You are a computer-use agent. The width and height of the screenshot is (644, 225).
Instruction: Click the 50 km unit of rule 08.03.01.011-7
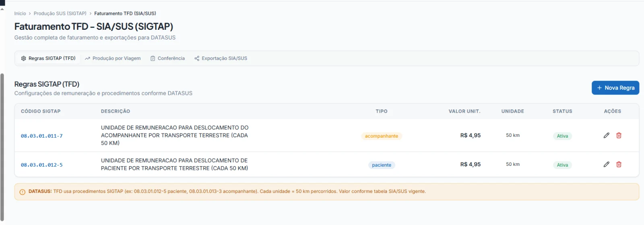click(513, 135)
